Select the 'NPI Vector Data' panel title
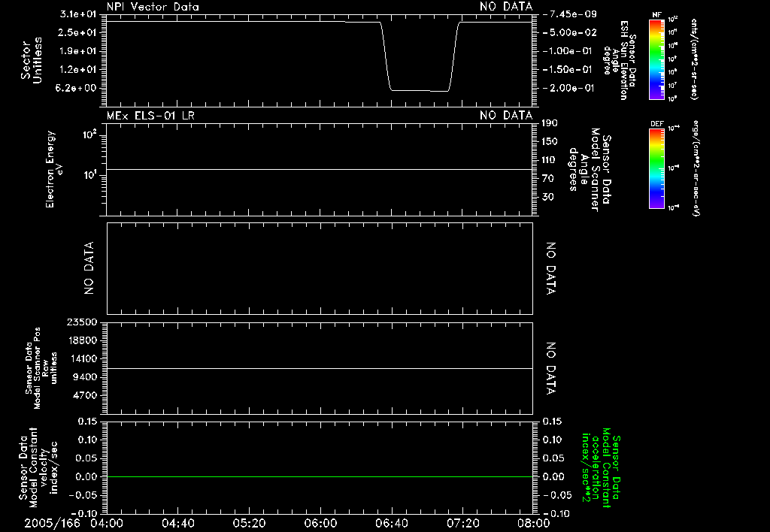 (x=153, y=7)
